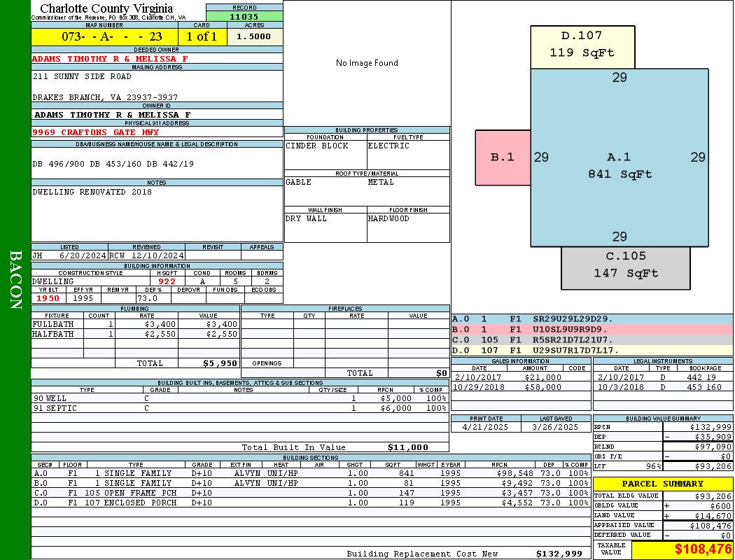Click the gray C.105 147 SqFt section
The image size is (735, 560).
(626, 265)
